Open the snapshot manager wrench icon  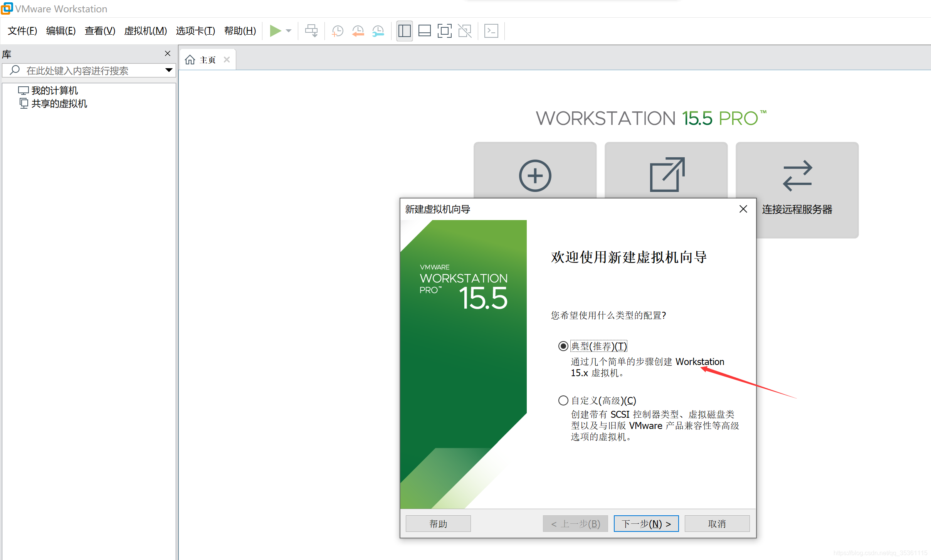pos(378,31)
